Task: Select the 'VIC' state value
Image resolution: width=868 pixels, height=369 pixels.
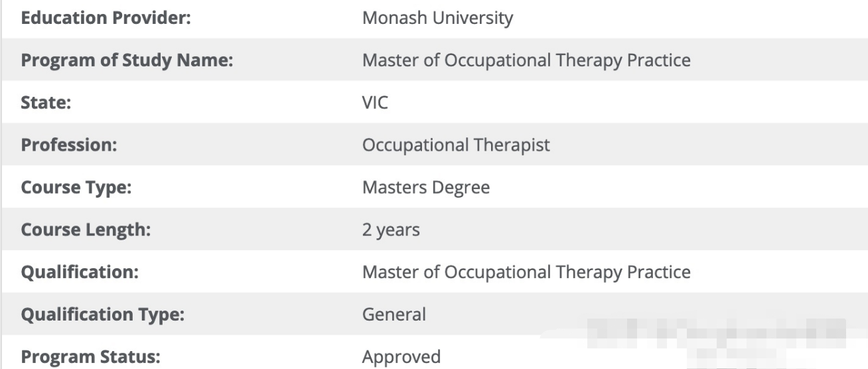Action: pyautogui.click(x=375, y=103)
